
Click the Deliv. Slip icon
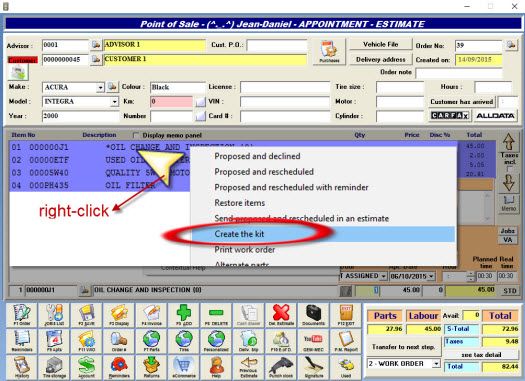click(x=248, y=341)
